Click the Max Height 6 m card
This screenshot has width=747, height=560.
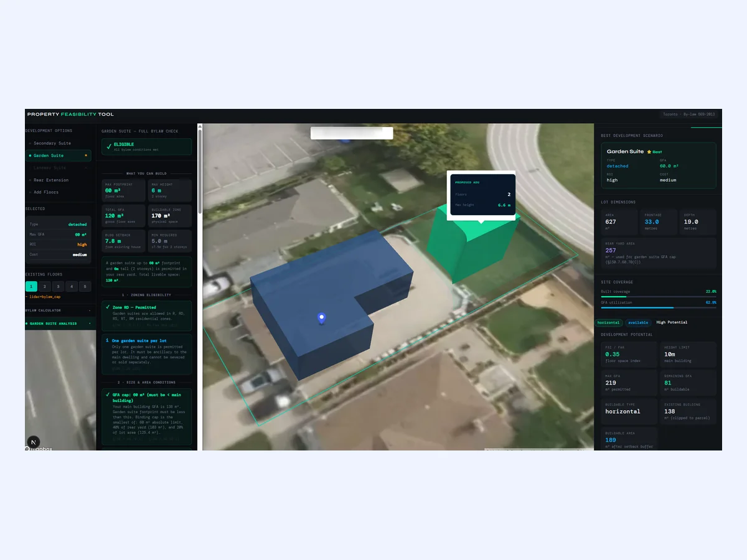pyautogui.click(x=170, y=190)
